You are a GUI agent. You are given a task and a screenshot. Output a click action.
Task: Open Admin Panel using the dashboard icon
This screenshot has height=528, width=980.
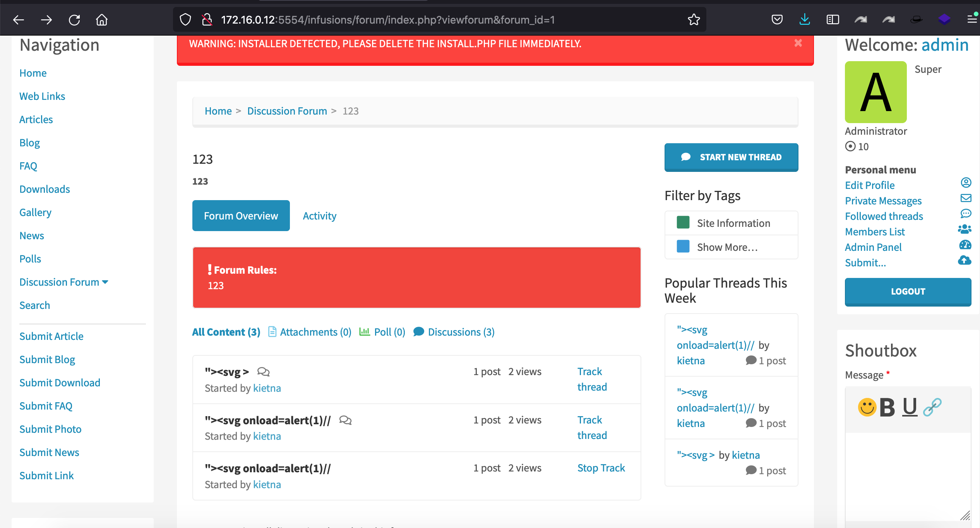pyautogui.click(x=965, y=245)
